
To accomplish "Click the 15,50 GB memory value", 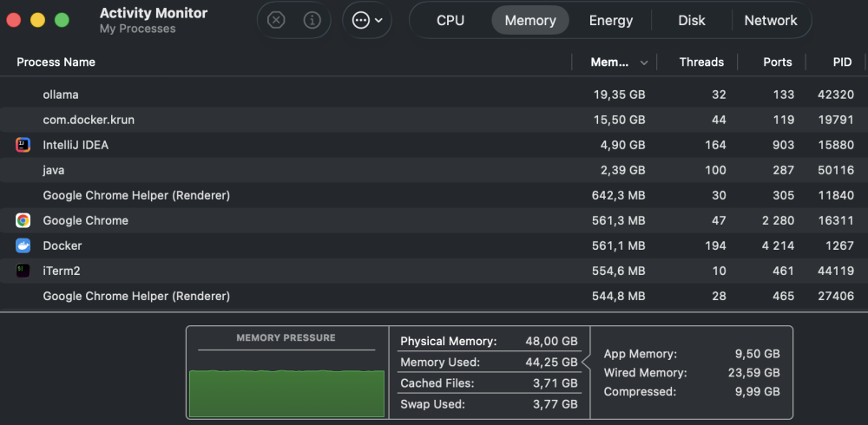I will tap(619, 120).
